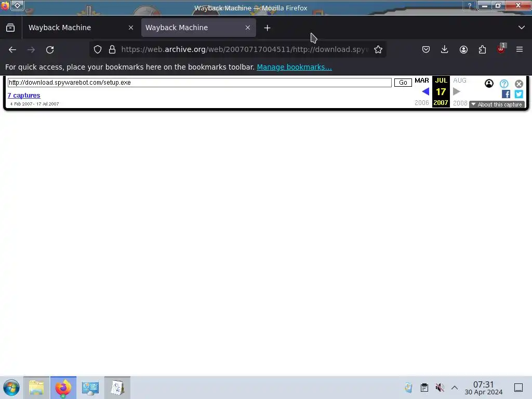This screenshot has height=399, width=532.
Task: Open the Firefox hamburger application menu
Action: click(520, 49)
